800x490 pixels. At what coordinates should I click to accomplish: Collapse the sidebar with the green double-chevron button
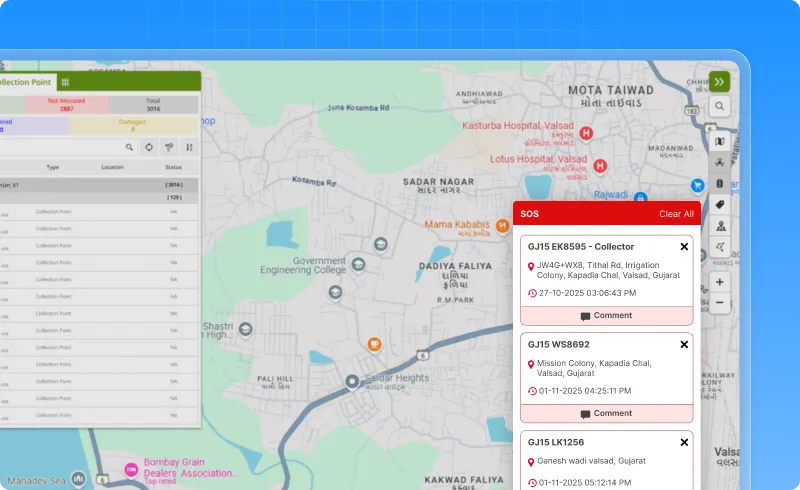coord(719,82)
